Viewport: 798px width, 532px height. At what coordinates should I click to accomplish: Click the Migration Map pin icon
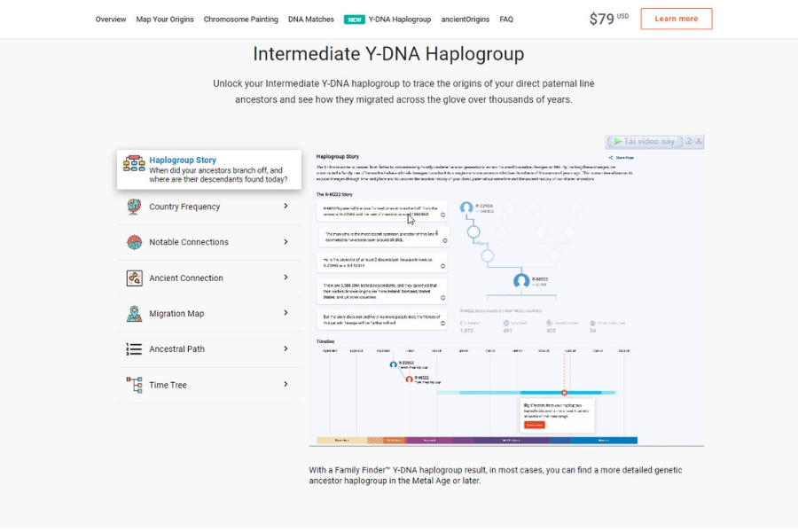[x=134, y=313]
